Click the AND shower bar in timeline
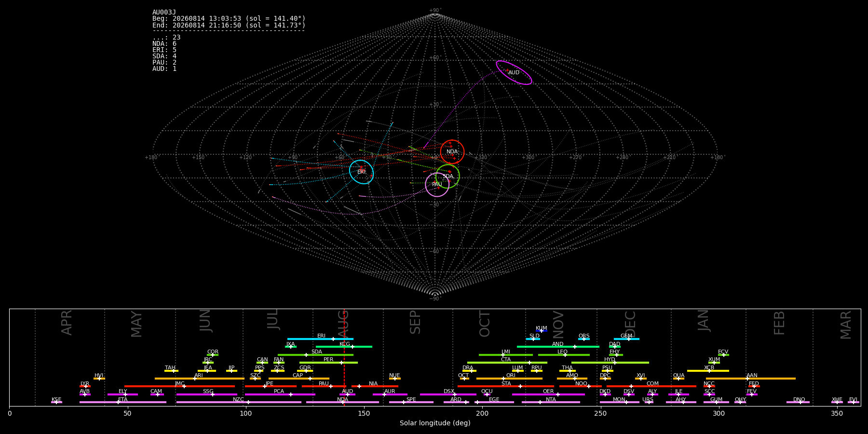The height and width of the screenshot is (434, 868). tap(558, 347)
